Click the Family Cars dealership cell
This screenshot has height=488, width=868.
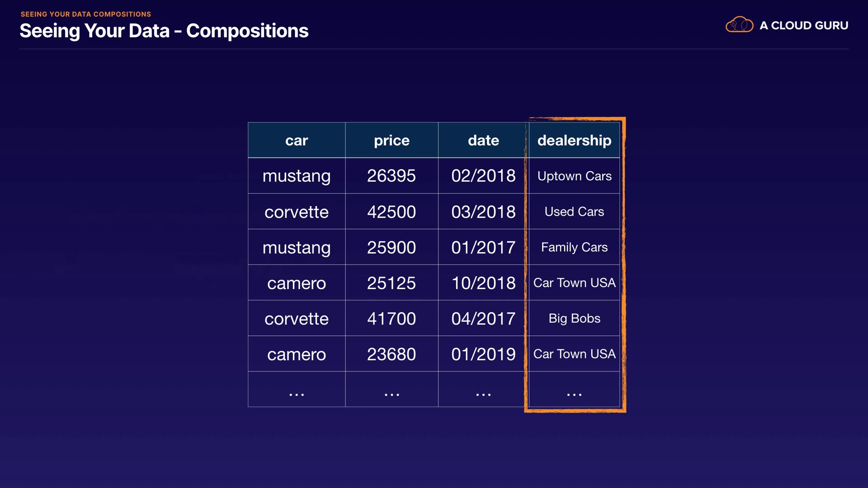[x=574, y=248]
